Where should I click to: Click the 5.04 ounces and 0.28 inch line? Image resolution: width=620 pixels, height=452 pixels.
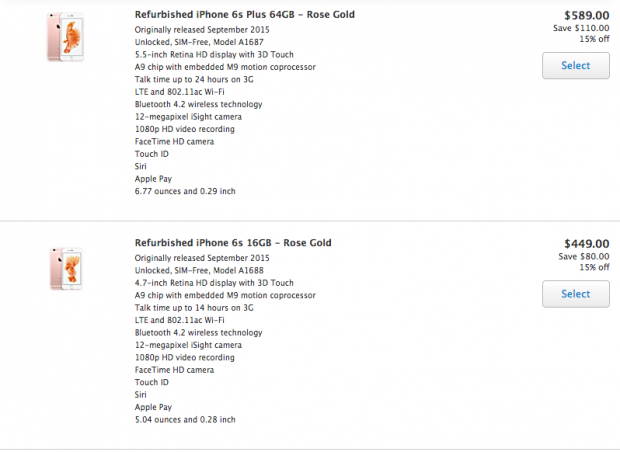[185, 420]
